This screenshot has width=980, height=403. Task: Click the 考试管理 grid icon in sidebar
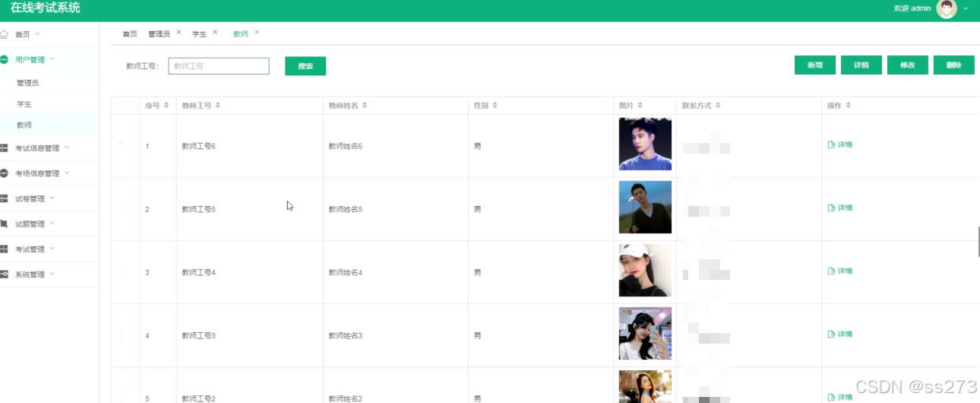(4, 249)
